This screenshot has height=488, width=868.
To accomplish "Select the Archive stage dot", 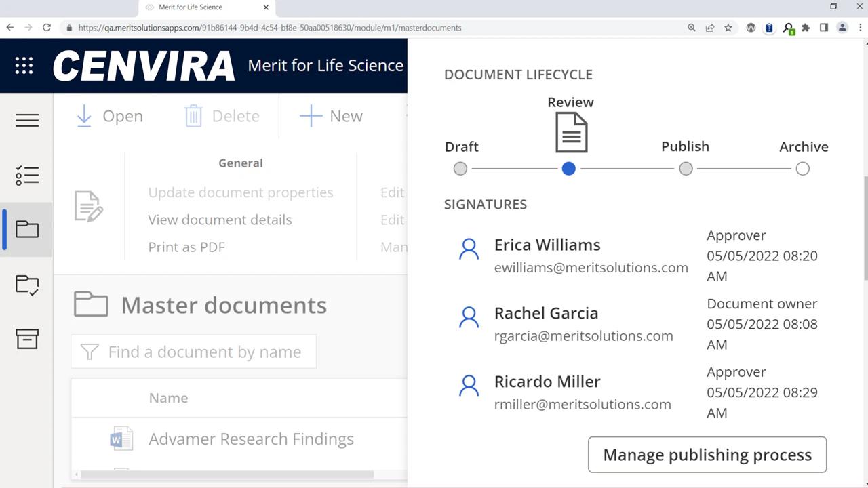I will 802,169.
